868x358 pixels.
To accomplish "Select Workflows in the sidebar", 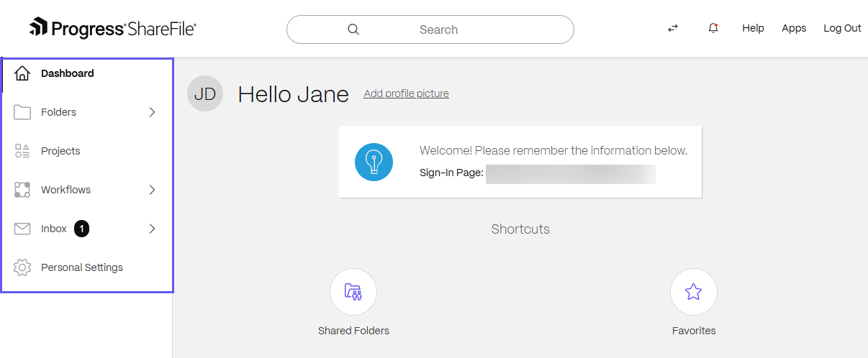I will [x=65, y=190].
